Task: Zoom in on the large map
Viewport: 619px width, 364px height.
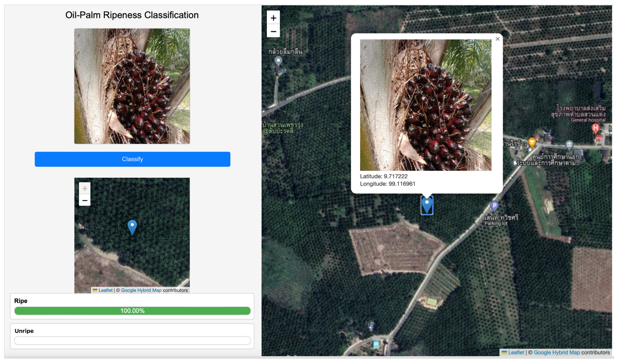Action: [x=273, y=18]
